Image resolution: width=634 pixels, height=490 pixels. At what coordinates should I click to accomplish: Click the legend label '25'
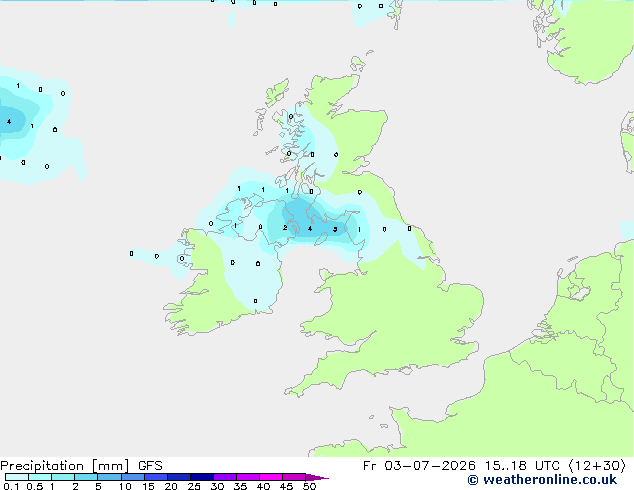coord(194,486)
